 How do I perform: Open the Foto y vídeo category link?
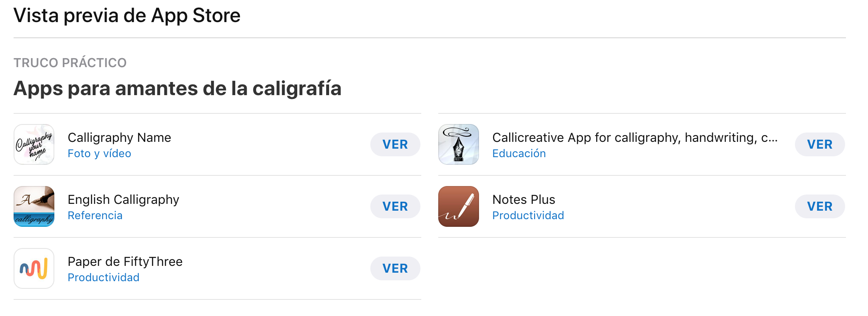coord(99,153)
